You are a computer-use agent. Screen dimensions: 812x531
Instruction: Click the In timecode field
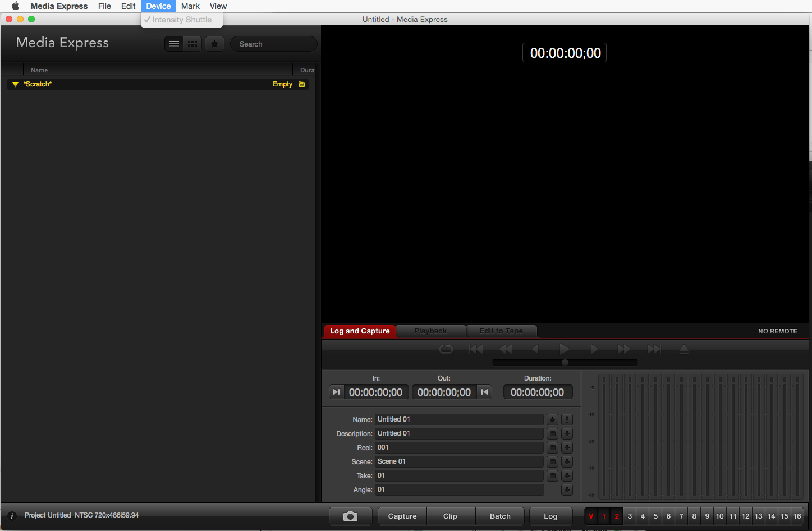coord(375,392)
